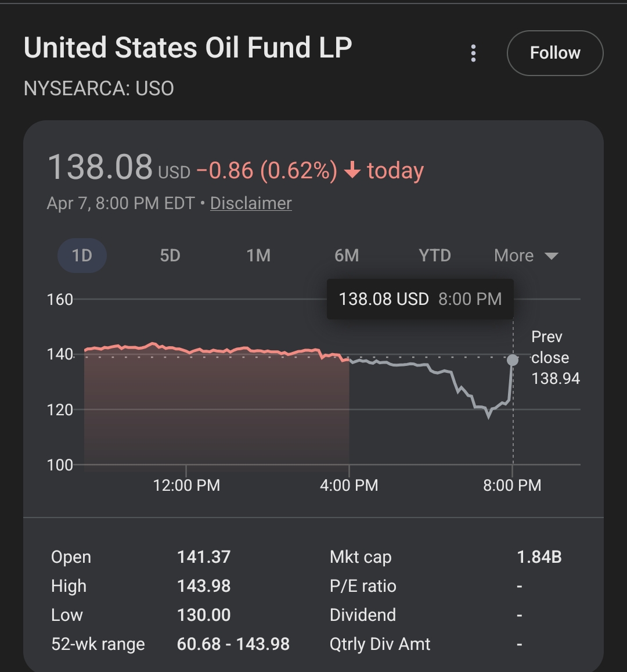
Task: Switch to the 1M chart range
Action: coord(258,256)
